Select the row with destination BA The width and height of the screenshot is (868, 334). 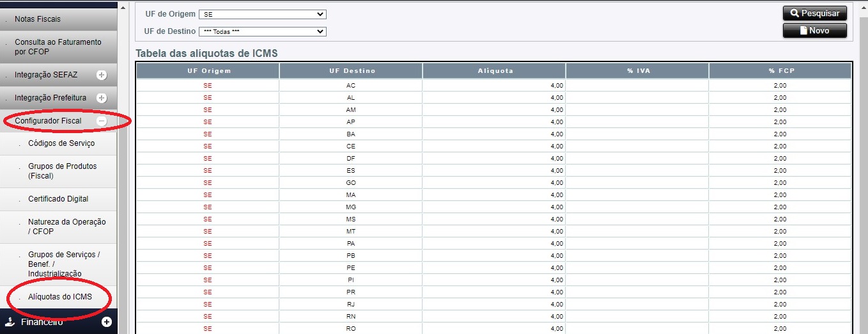click(350, 134)
